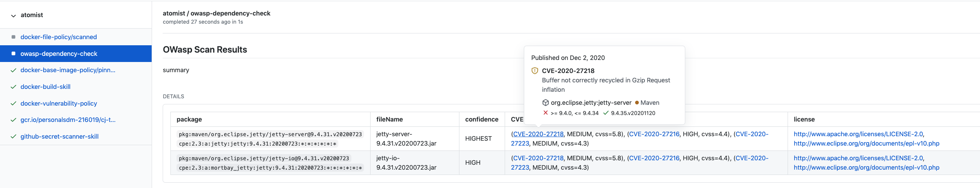Click jetty-server-9.4.31.v20200723.jar file name
This screenshot has height=188, width=980.
tap(406, 139)
